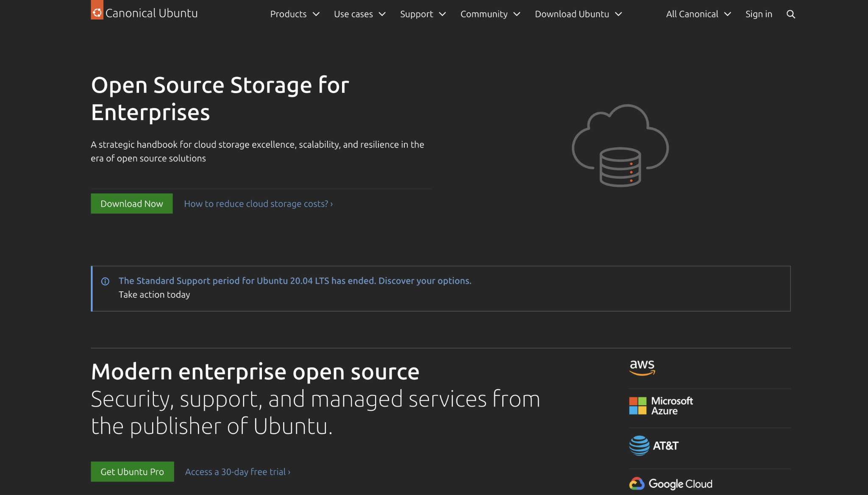Click the Ubuntu 20.04 LTS support notice link

295,280
